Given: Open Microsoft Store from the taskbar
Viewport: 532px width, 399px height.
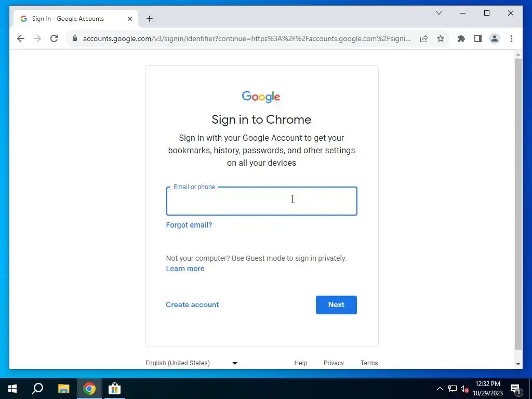Looking at the screenshot, I should (x=115, y=389).
